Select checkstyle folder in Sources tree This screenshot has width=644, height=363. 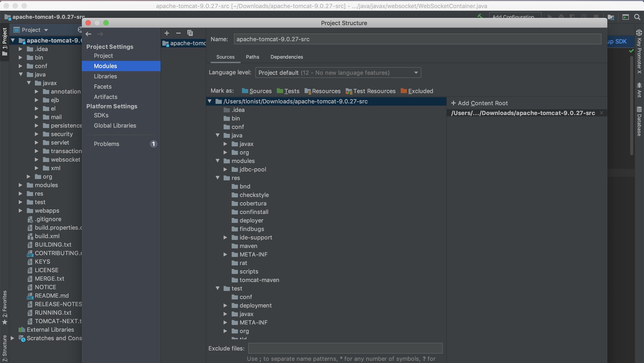254,195
